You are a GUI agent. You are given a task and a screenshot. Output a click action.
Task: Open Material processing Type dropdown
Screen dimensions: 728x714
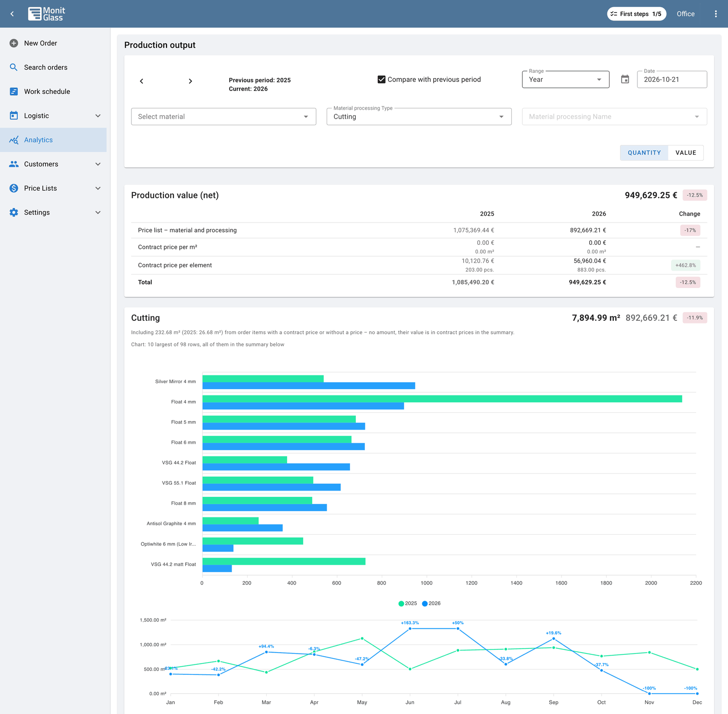419,116
